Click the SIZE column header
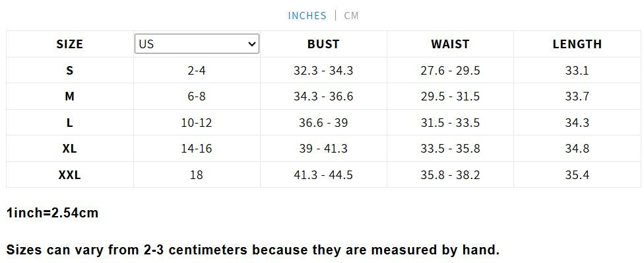Screen dimensions: 644x263 click(x=69, y=44)
